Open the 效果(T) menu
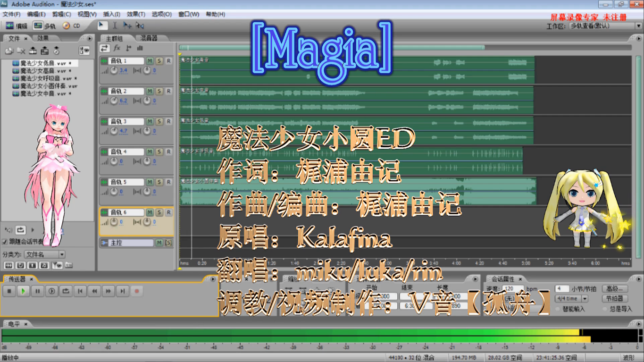This screenshot has height=362, width=644. (136, 14)
